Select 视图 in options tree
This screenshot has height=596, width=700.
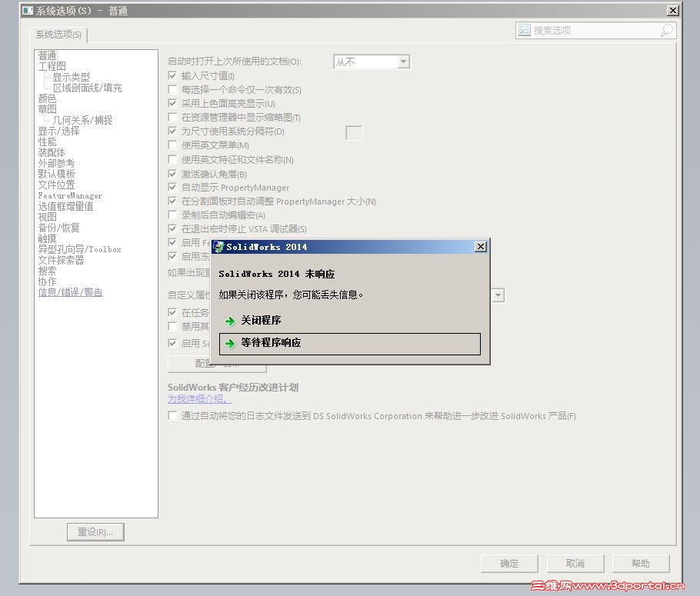click(x=48, y=217)
